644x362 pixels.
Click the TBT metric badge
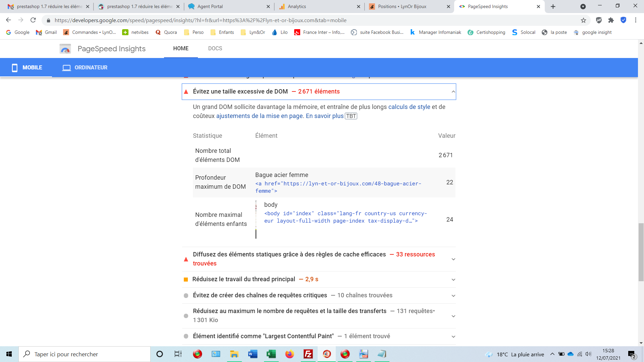[351, 116]
